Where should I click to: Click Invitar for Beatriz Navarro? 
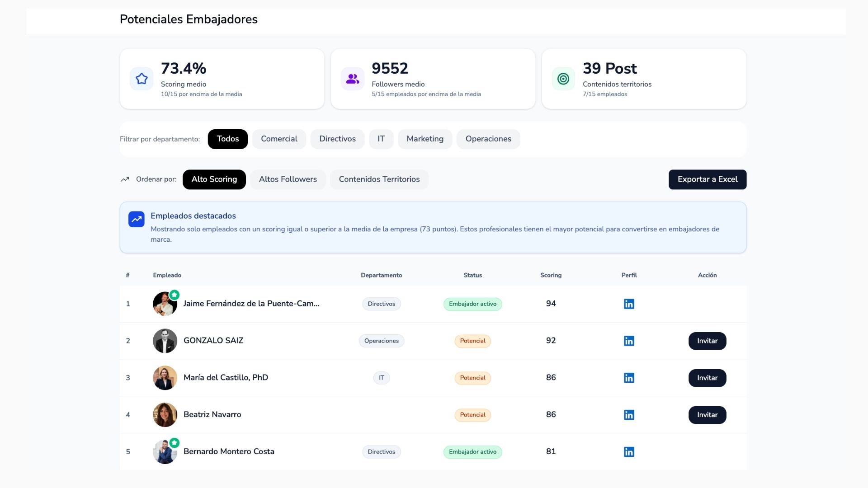click(x=707, y=415)
